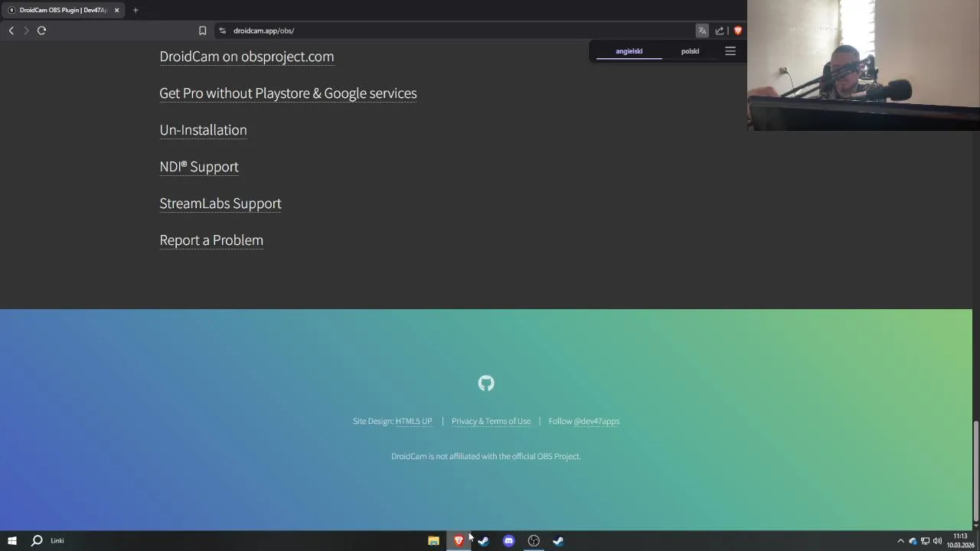Image resolution: width=980 pixels, height=551 pixels.
Task: Open site information icon beside URL
Action: [x=222, y=31]
